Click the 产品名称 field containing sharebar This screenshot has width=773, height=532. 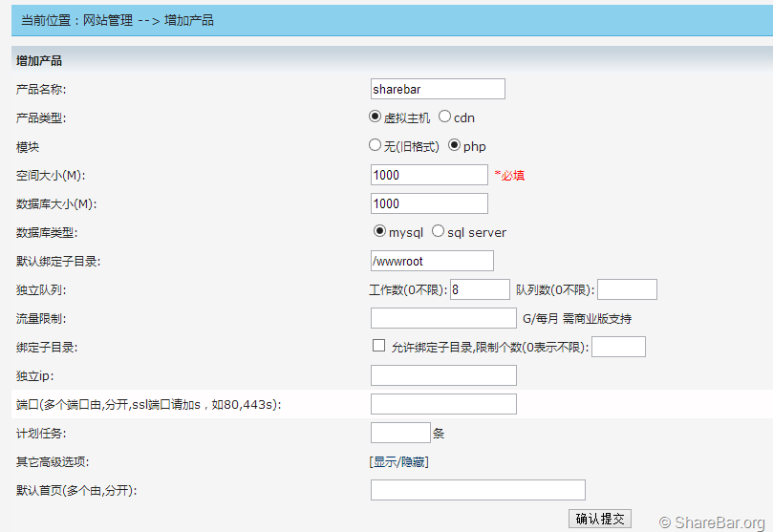tap(437, 89)
